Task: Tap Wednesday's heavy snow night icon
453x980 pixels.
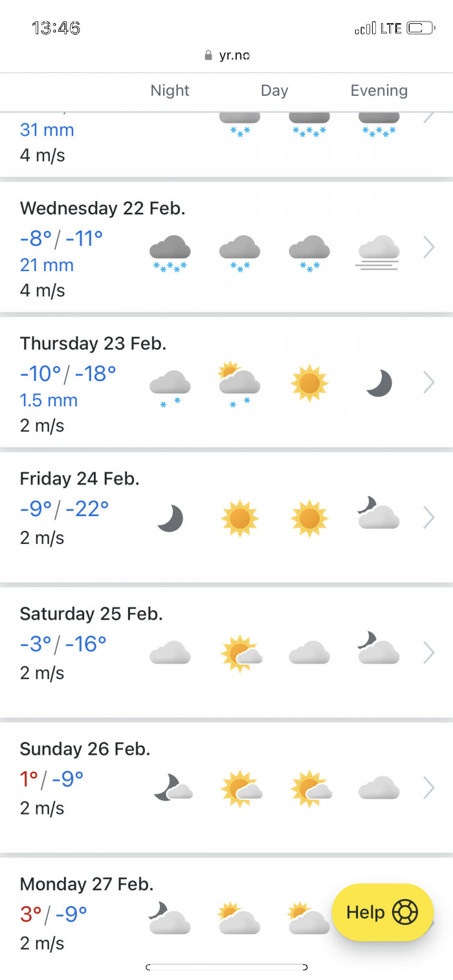Action: click(x=170, y=253)
